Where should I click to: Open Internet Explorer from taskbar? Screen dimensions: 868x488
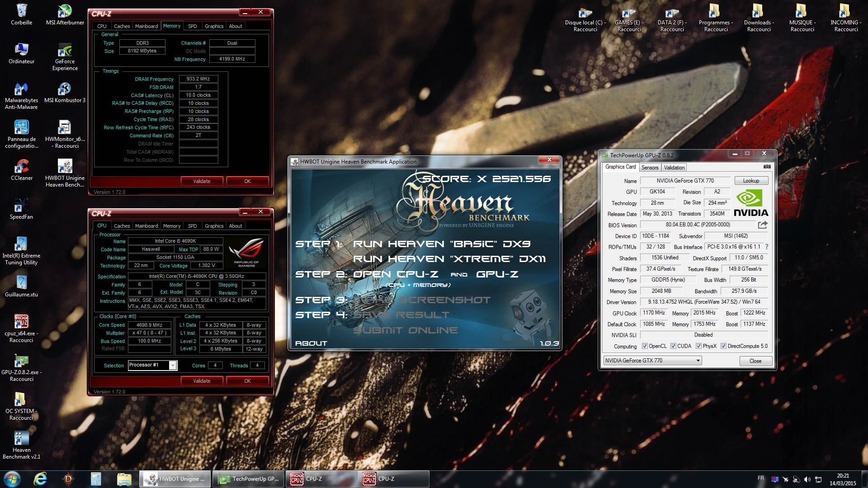coord(40,479)
